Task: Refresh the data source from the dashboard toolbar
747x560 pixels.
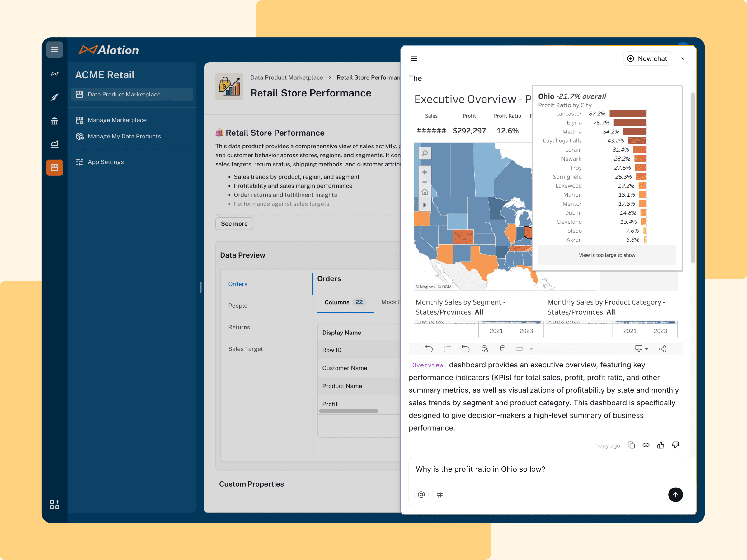Action: point(485,349)
